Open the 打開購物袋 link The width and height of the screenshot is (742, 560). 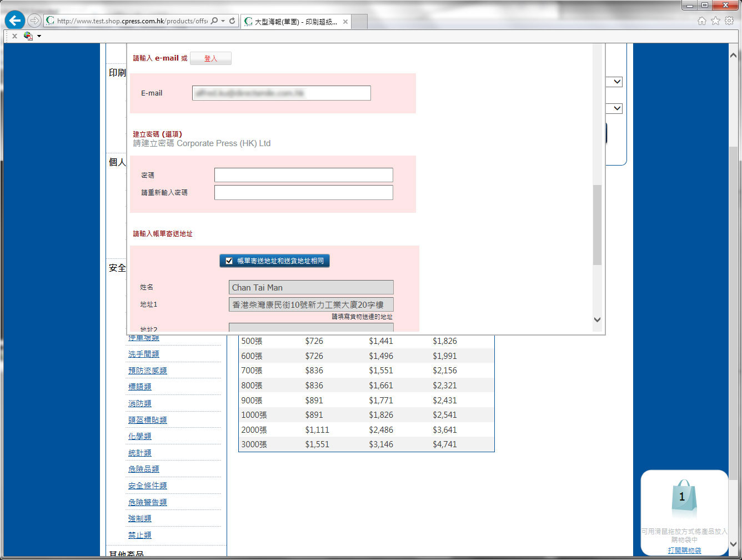(x=684, y=550)
